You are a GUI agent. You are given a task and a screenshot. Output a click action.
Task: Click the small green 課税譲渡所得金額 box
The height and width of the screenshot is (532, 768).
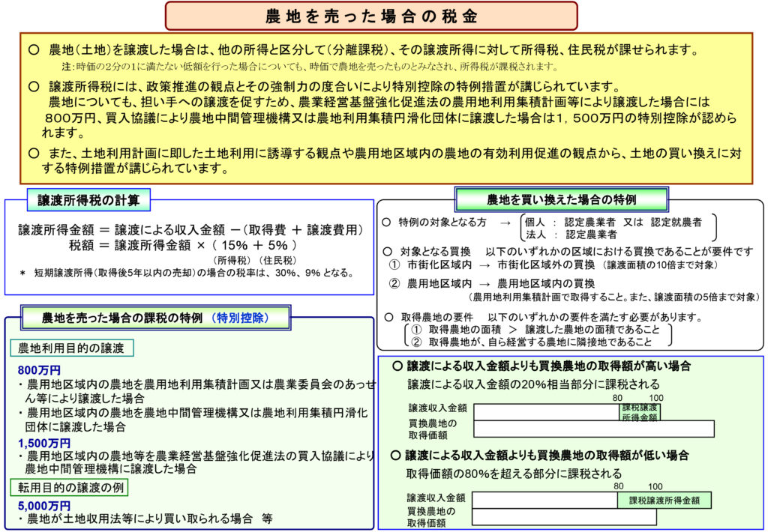(640, 412)
